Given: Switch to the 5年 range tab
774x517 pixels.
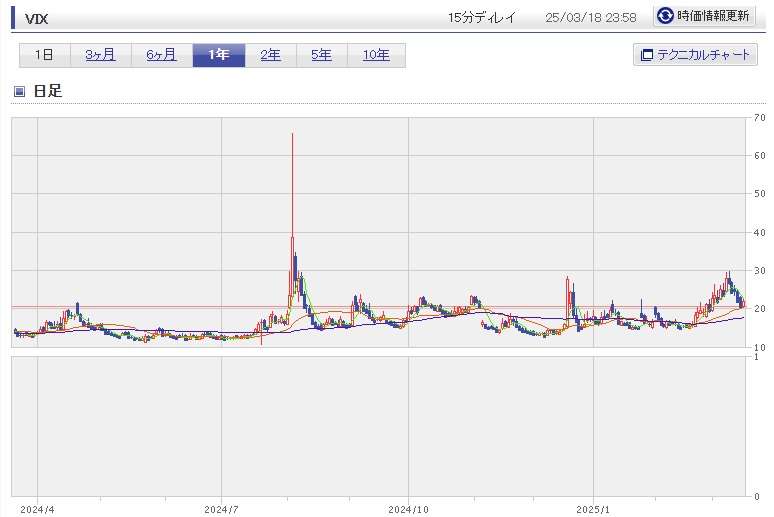Looking at the screenshot, I should [321, 55].
